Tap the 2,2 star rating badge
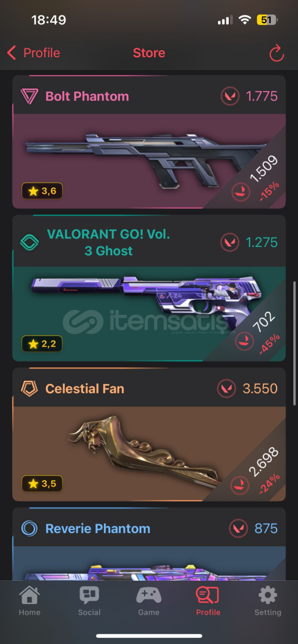The width and height of the screenshot is (298, 644). pos(42,344)
